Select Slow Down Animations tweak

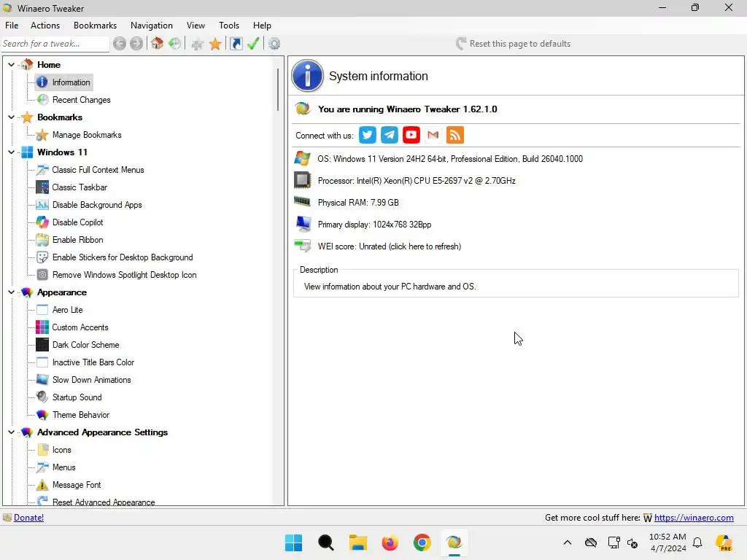pyautogui.click(x=91, y=380)
